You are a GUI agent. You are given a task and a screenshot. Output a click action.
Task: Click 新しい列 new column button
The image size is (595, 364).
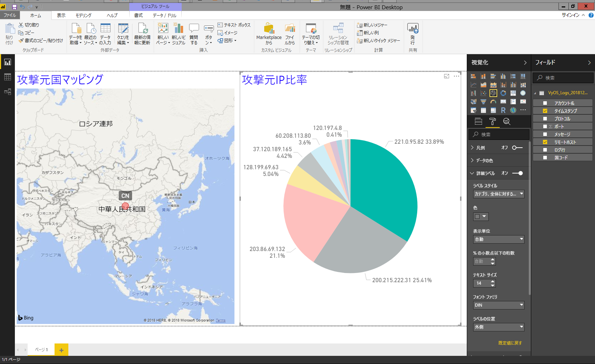pos(368,33)
